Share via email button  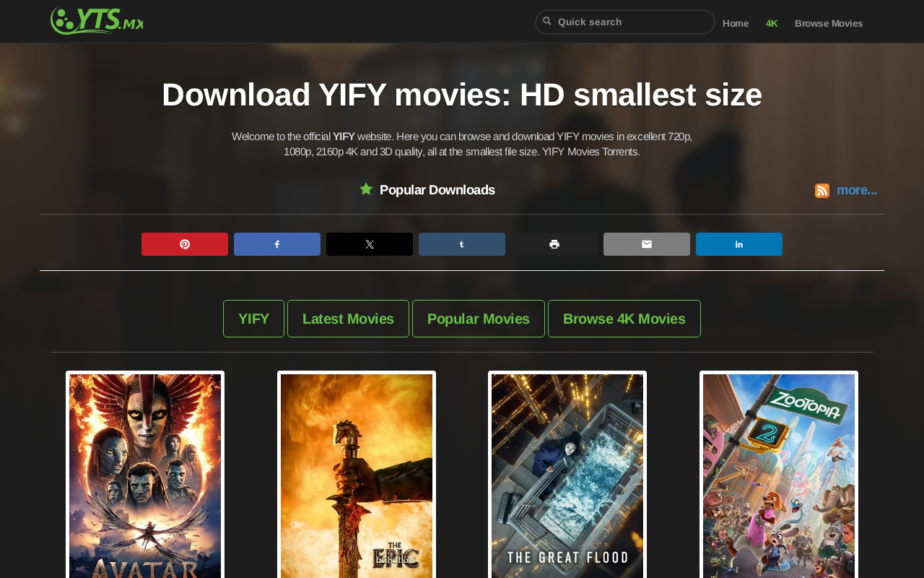[x=647, y=244]
